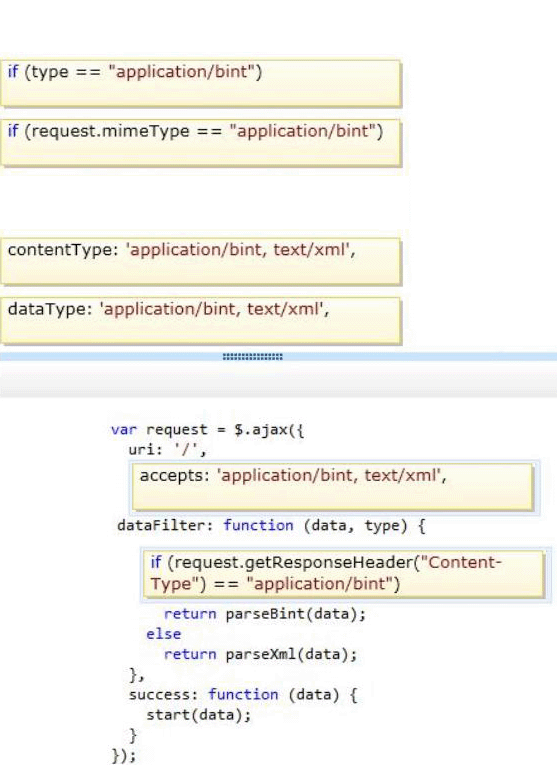Click the blue horizontal divider bar

point(278,357)
